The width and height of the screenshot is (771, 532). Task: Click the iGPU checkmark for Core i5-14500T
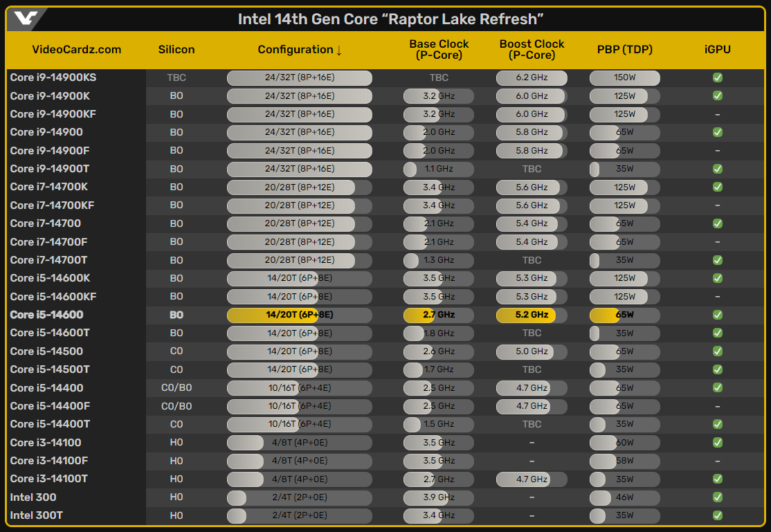click(x=718, y=369)
